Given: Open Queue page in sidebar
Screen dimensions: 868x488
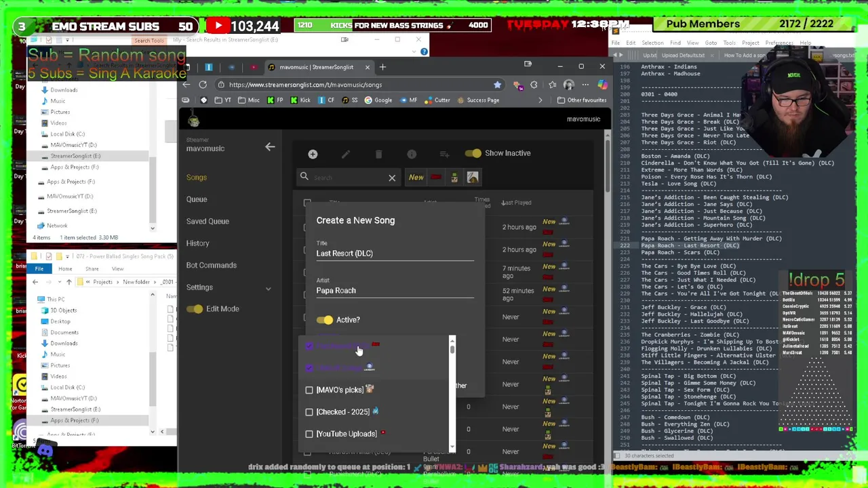Looking at the screenshot, I should [197, 199].
